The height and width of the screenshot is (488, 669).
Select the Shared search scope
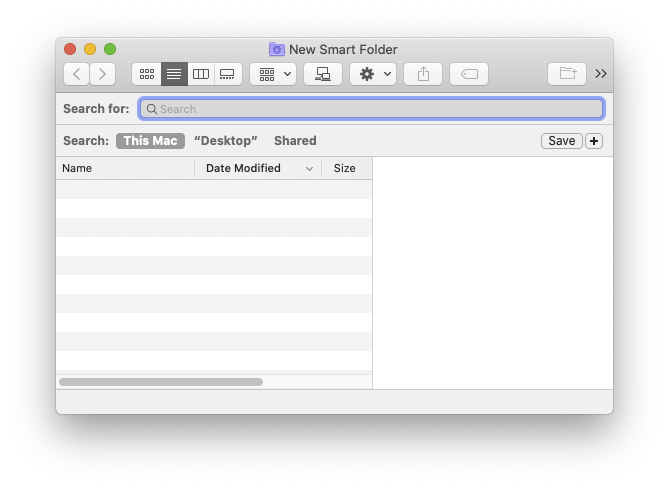tap(295, 141)
